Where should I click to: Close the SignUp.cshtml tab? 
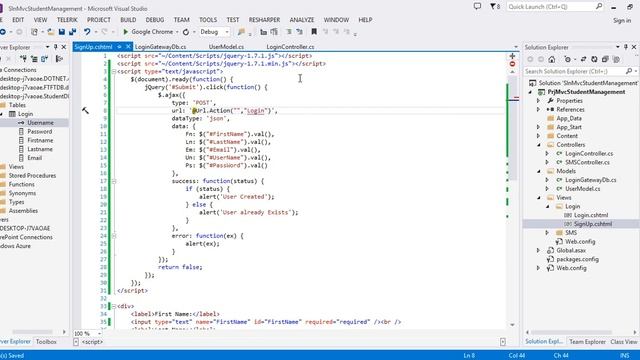point(128,47)
